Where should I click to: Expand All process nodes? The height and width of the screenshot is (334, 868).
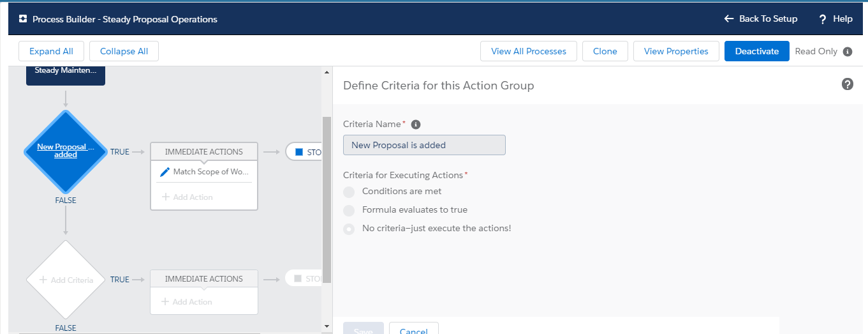click(x=51, y=52)
